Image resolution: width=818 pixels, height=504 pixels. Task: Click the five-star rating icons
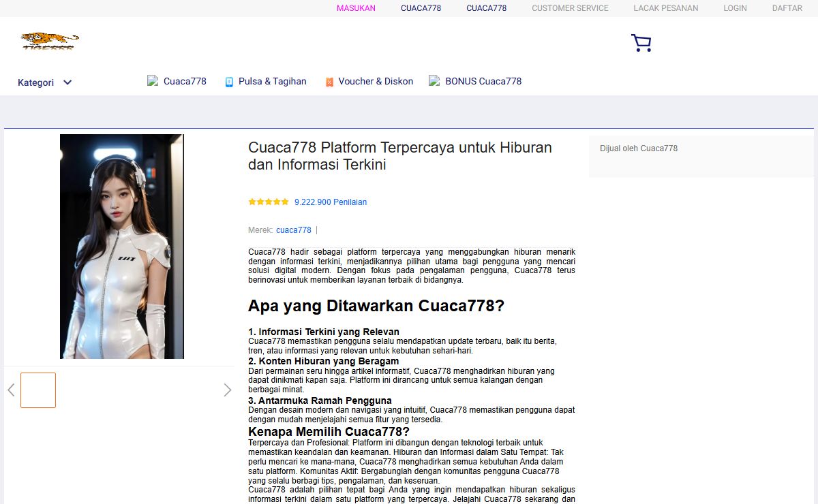[269, 202]
